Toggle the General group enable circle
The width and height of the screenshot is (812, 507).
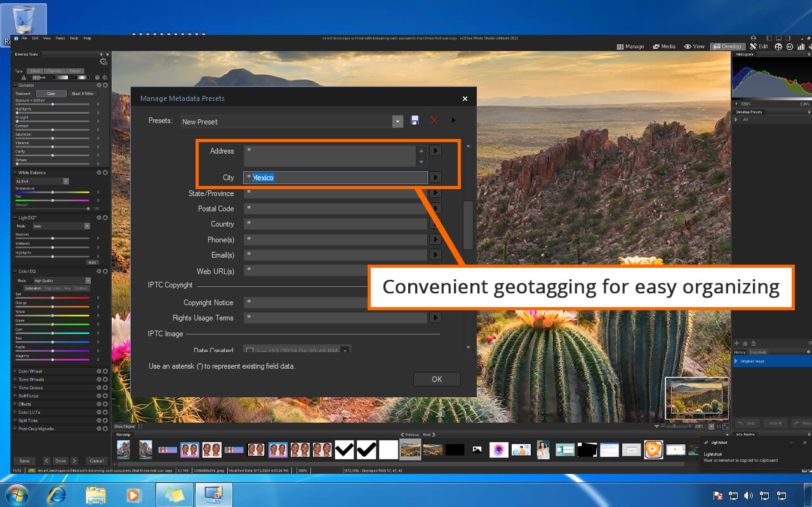pyautogui.click(x=105, y=85)
